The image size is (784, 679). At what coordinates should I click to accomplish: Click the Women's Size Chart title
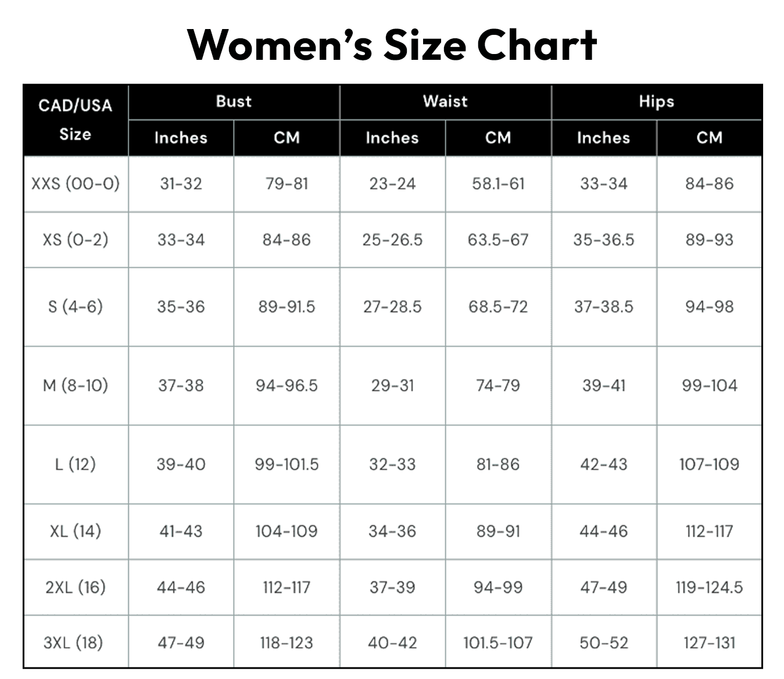[x=392, y=45]
